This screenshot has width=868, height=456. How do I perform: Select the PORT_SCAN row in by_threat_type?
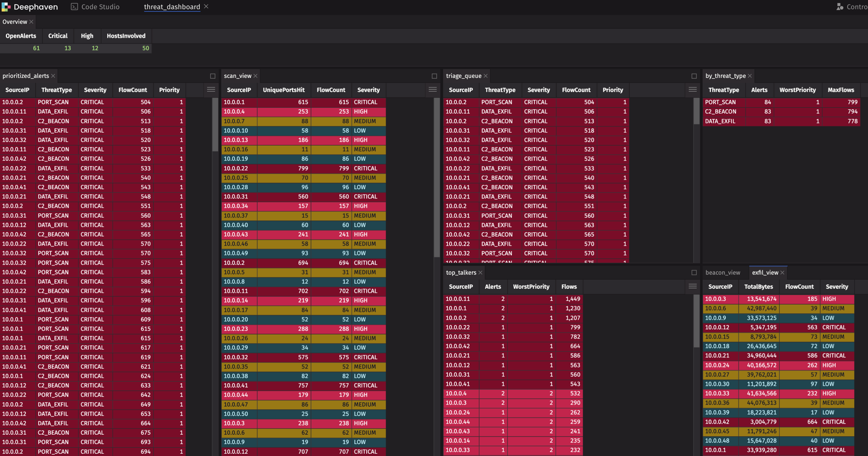781,102
